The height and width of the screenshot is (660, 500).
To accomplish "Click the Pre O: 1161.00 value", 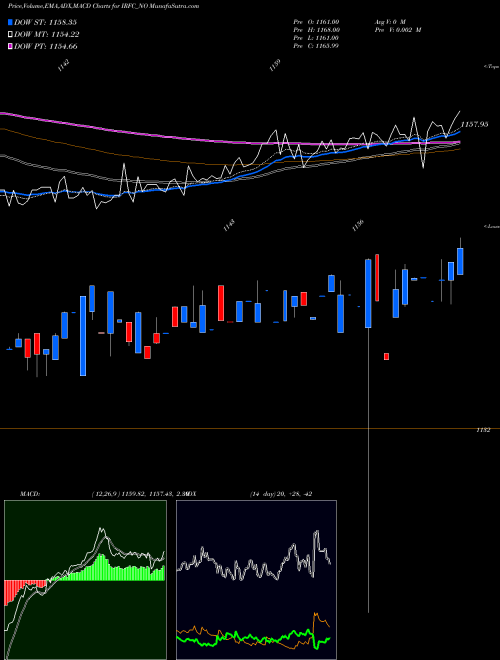I will click(316, 21).
